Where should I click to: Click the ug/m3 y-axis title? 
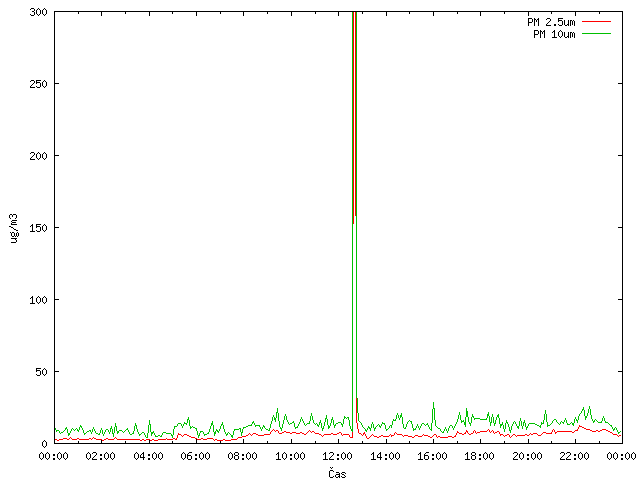coord(14,228)
